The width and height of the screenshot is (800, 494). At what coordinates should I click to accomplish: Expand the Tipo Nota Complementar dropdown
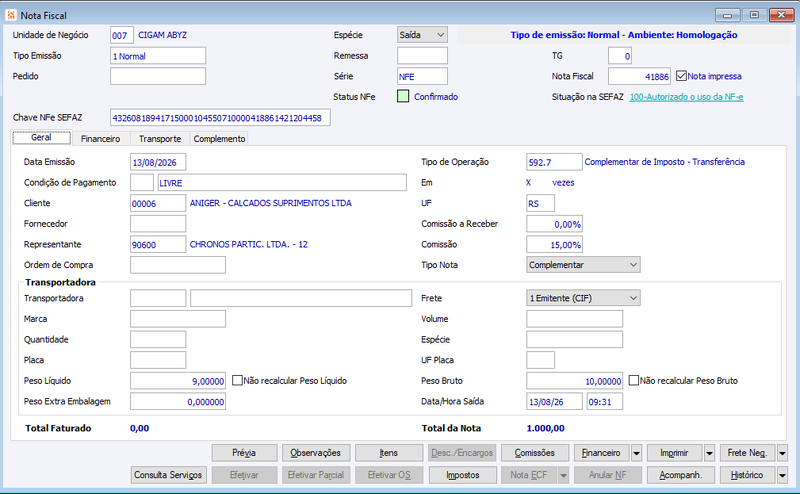click(x=583, y=265)
